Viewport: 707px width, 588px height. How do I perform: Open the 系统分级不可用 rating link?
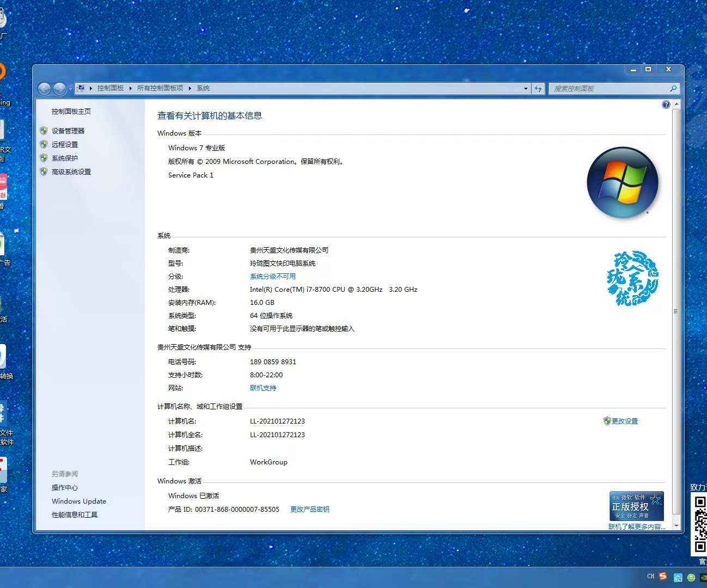tap(273, 277)
